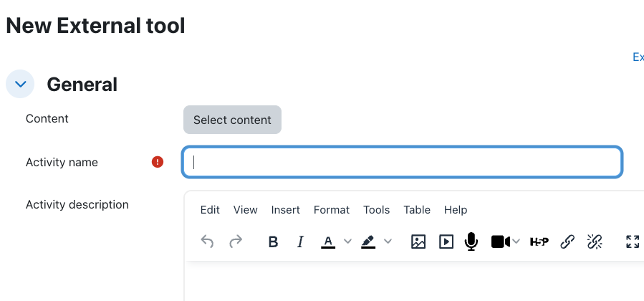Apply the background highlight color button
644x301 pixels.
[368, 242]
